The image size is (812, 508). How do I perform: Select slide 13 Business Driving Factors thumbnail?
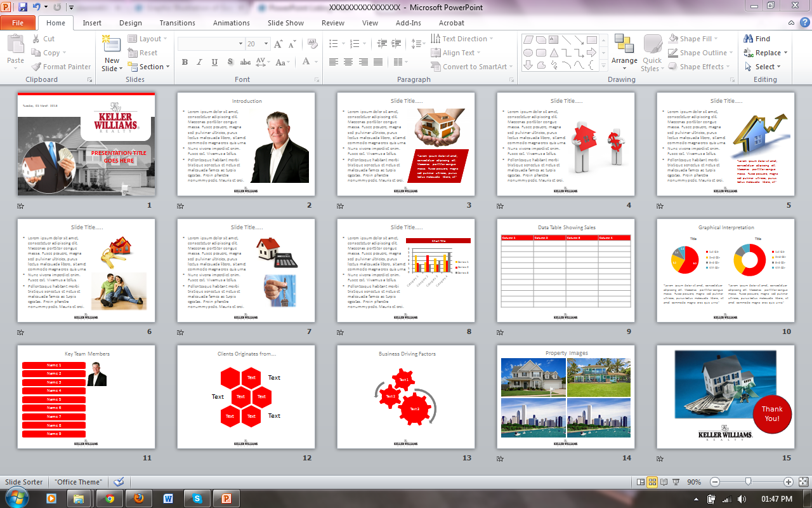click(x=406, y=397)
